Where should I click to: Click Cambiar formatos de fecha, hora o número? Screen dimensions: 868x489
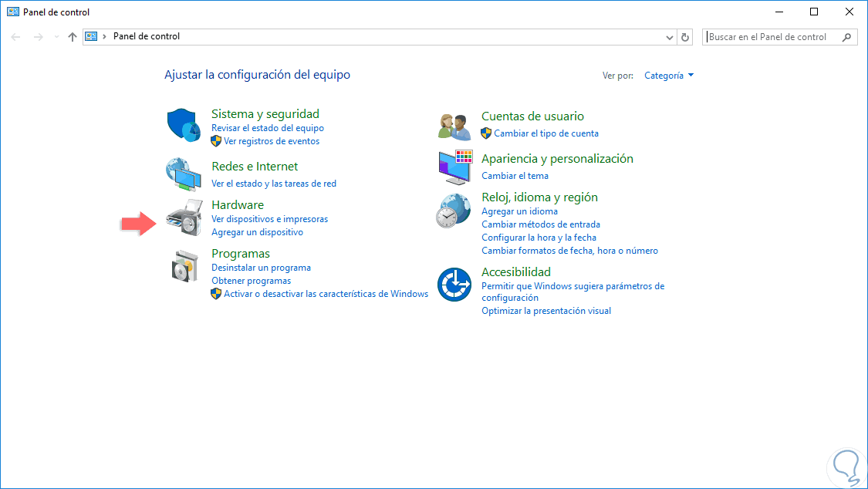tap(569, 251)
